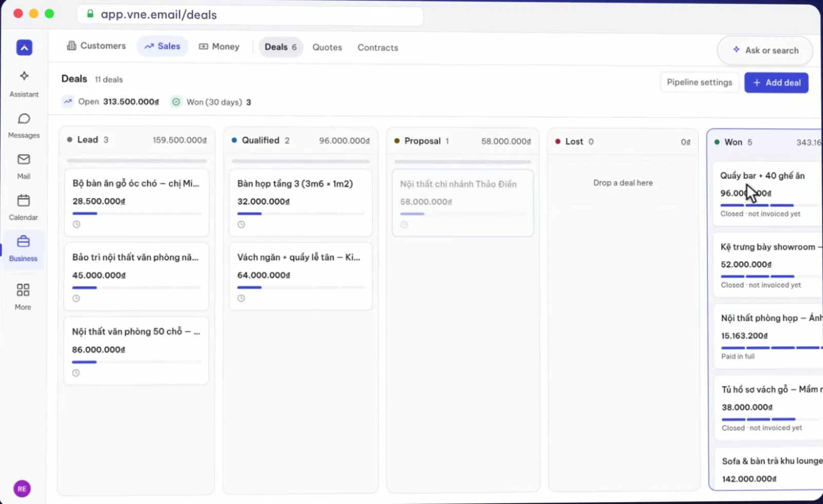Click clock icon on Bàn họp tầng 3 card

pos(241,224)
